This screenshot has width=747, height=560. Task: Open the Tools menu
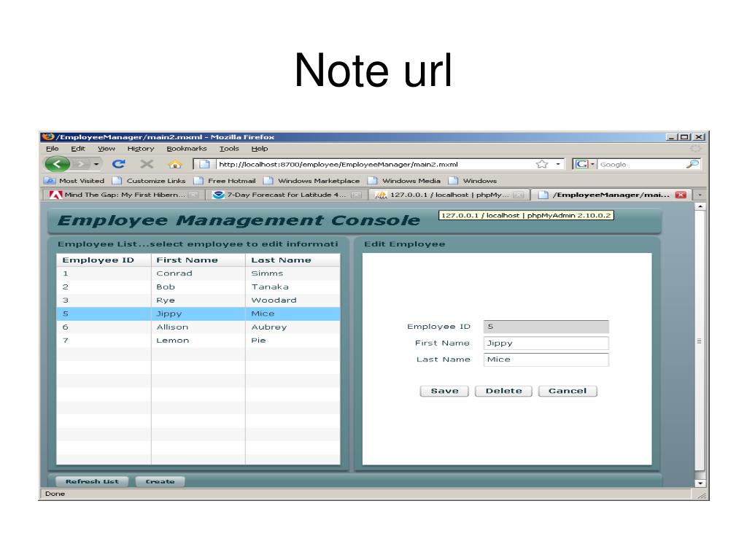point(229,149)
